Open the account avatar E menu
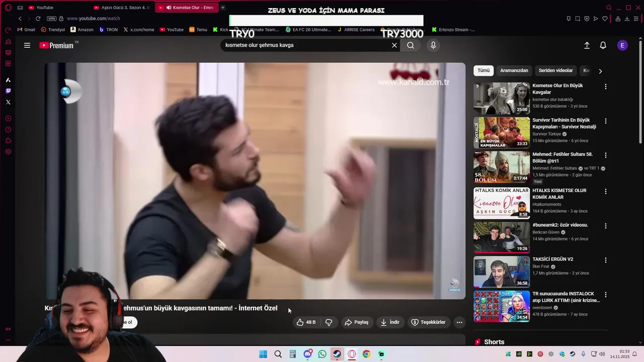The width and height of the screenshot is (644, 362). [x=622, y=45]
